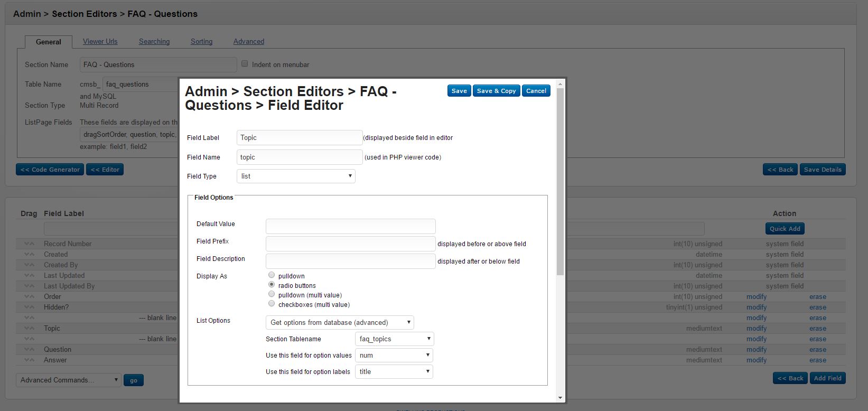Click the drag arrows for the Answer row
The width and height of the screenshot is (868, 411).
coord(29,360)
